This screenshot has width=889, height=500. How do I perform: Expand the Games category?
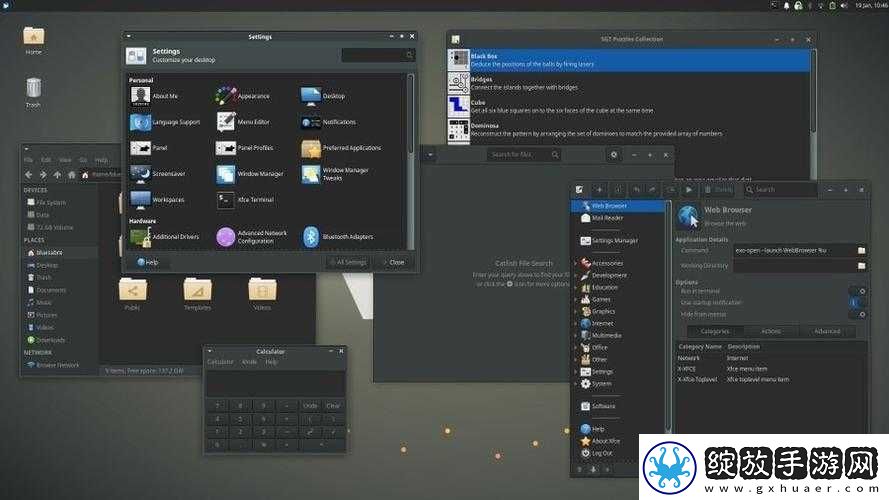(x=576, y=299)
